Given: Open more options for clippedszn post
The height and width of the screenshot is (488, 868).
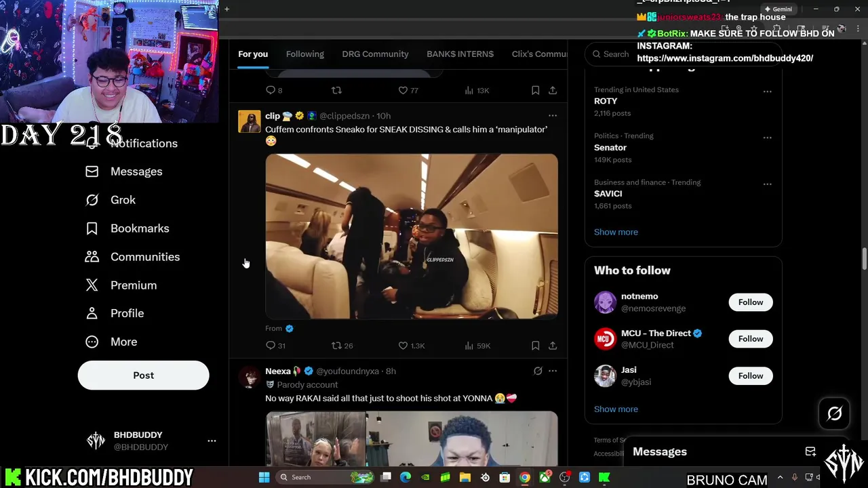Looking at the screenshot, I should click(x=553, y=116).
